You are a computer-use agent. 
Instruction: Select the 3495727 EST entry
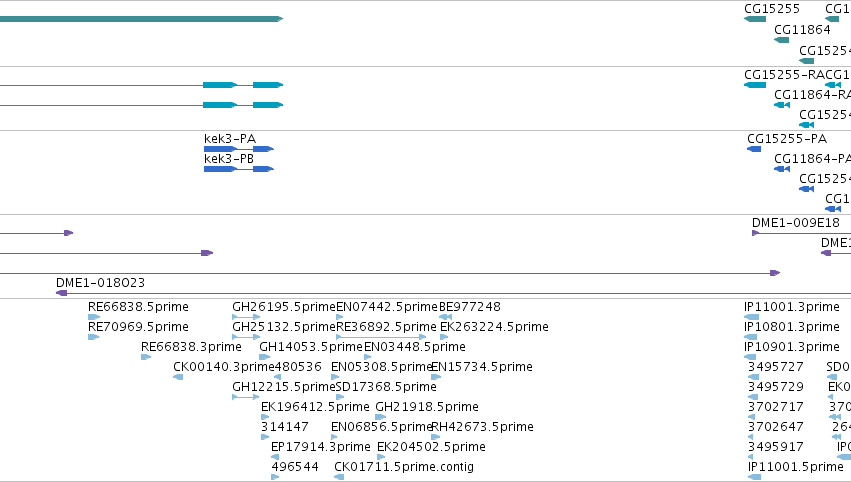click(776, 367)
